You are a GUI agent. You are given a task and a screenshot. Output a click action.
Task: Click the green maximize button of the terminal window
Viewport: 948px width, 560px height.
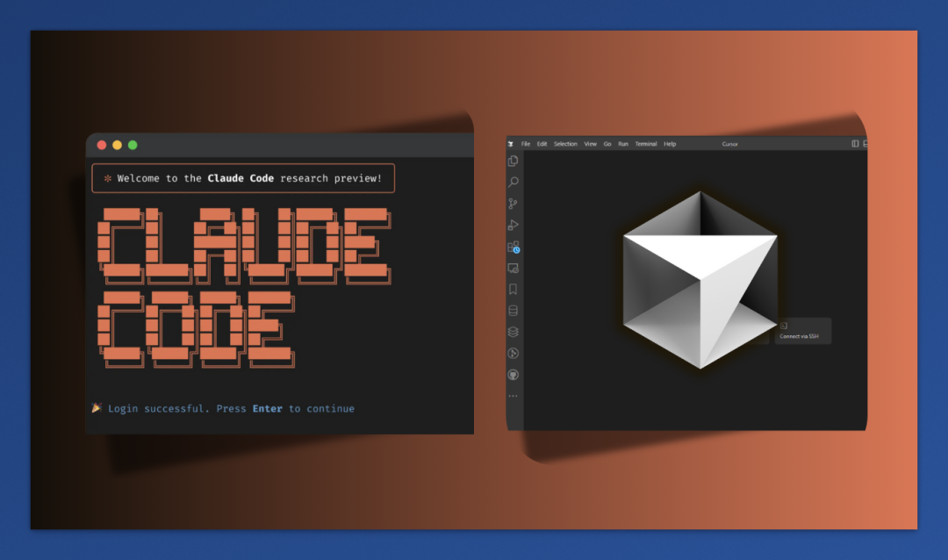(133, 145)
